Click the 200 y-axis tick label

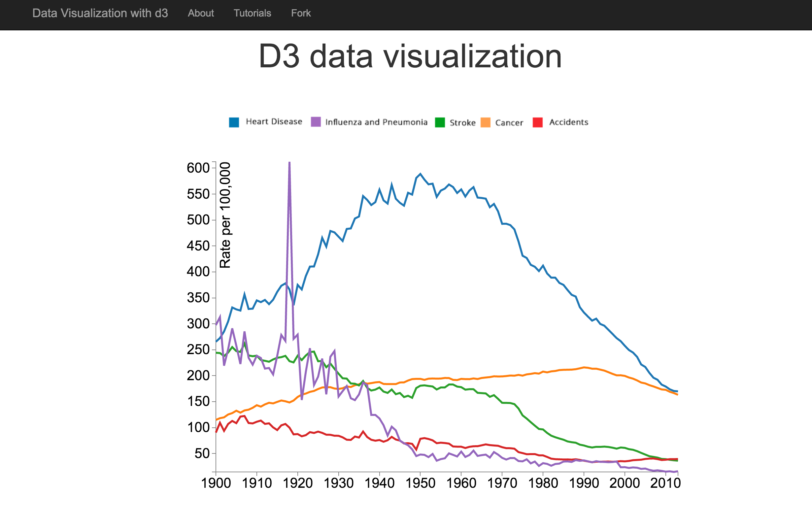point(198,376)
